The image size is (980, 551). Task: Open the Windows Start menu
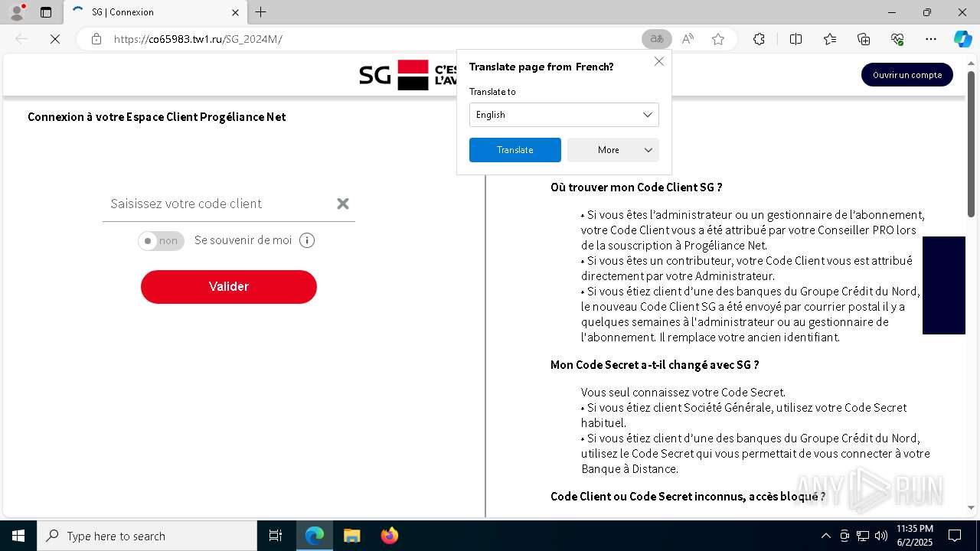18,536
